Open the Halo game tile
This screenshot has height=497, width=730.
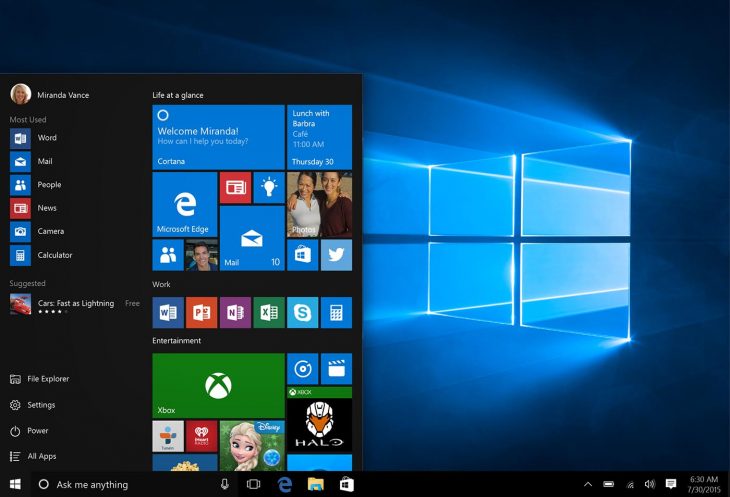319,419
